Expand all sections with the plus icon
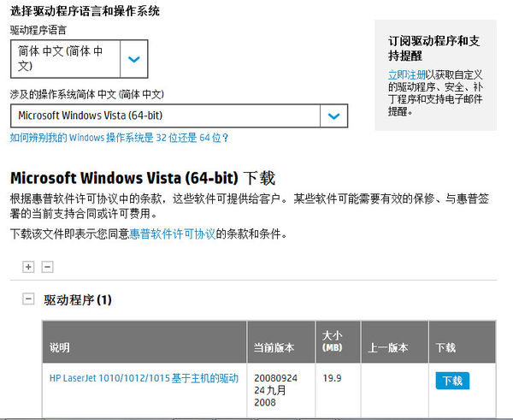This screenshot has width=513, height=420. click(28, 267)
